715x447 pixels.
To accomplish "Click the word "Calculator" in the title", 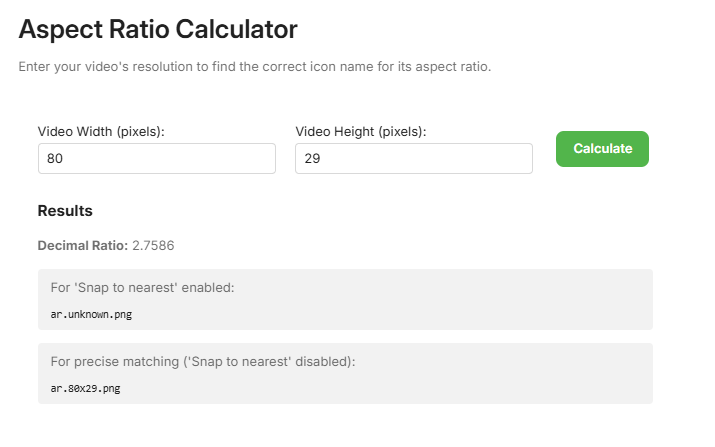I will tap(236, 29).
